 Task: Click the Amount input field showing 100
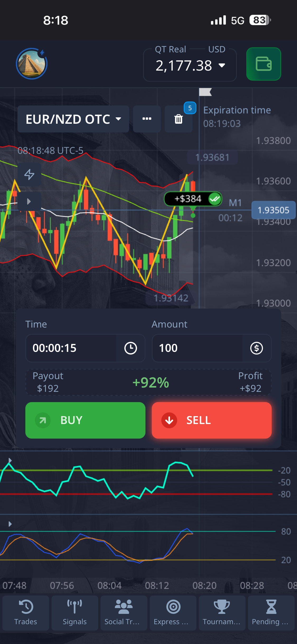point(197,348)
